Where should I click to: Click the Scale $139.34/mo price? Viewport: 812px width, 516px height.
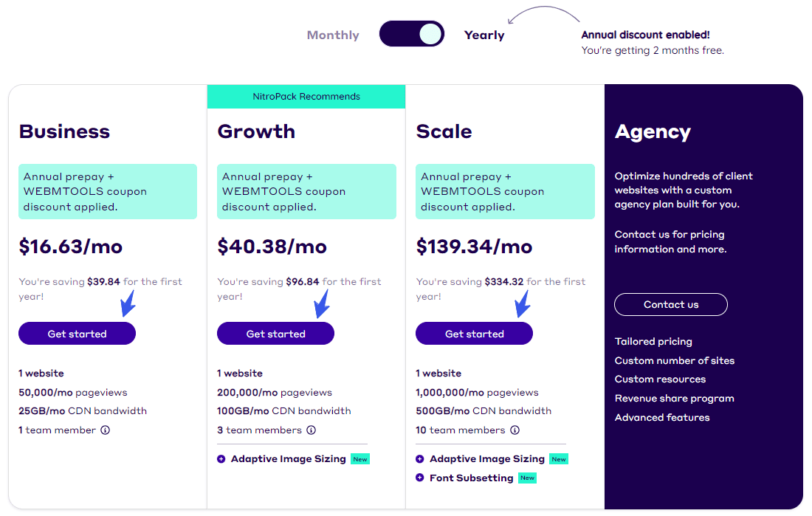474,247
